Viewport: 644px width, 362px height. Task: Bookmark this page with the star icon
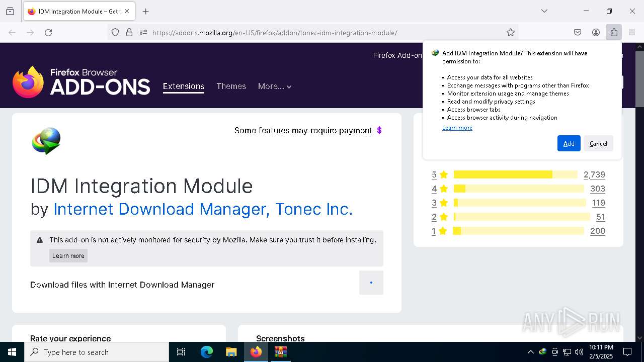coord(511,33)
